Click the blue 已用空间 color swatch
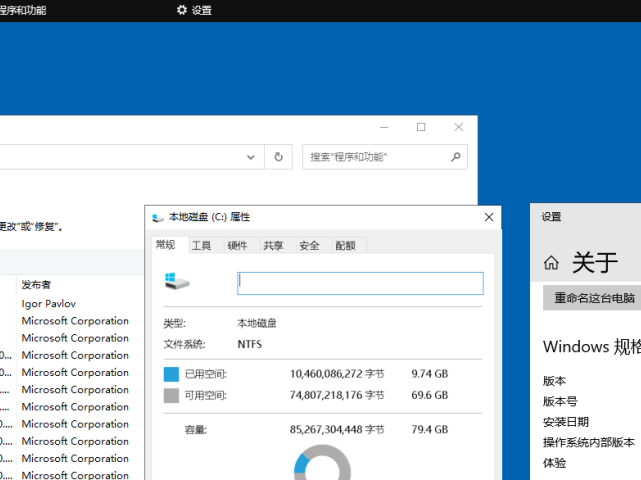The width and height of the screenshot is (641, 480). (x=172, y=374)
